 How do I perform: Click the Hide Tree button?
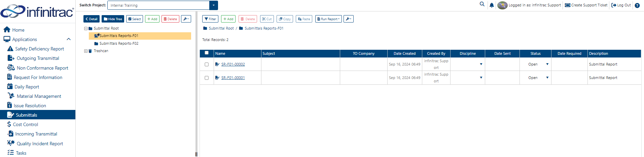[113, 19]
